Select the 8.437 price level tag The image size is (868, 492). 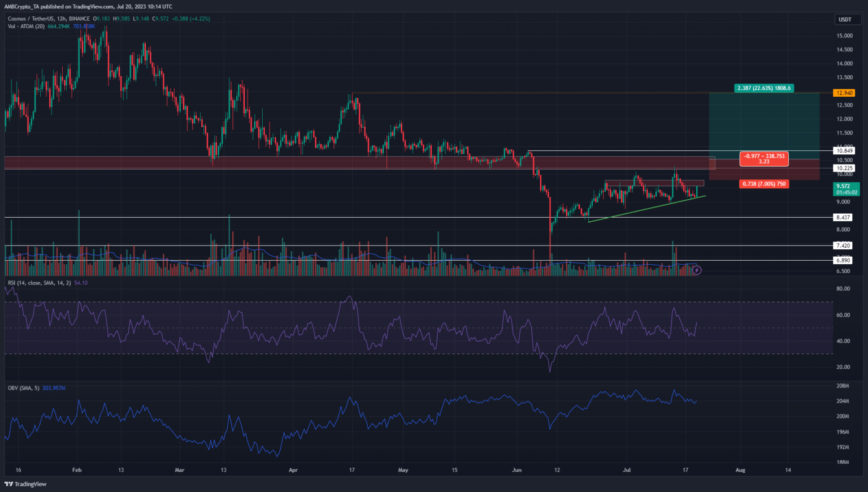843,217
